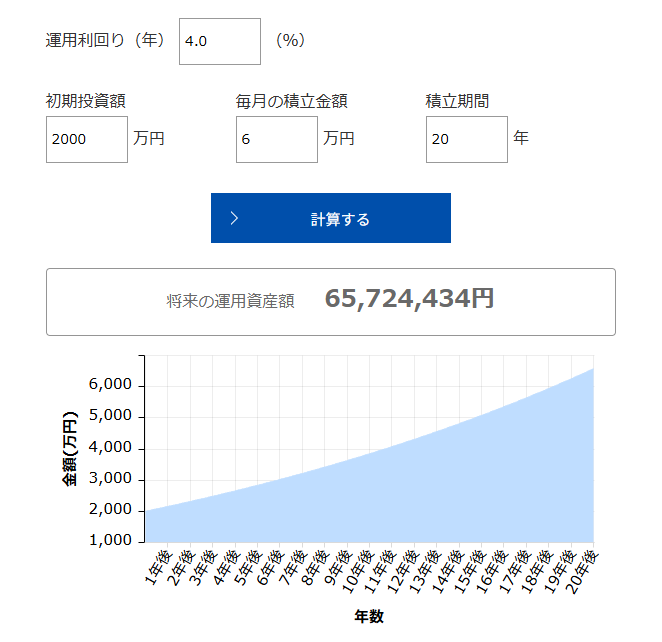Click the blue filled area of the chart
This screenshot has width=662, height=642.
(x=400, y=490)
